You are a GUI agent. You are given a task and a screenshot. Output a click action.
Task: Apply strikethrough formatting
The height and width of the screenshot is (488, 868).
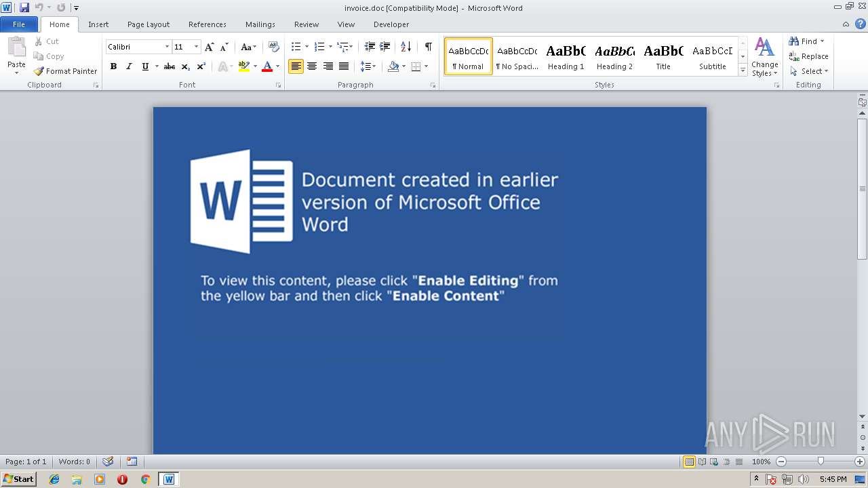(170, 66)
